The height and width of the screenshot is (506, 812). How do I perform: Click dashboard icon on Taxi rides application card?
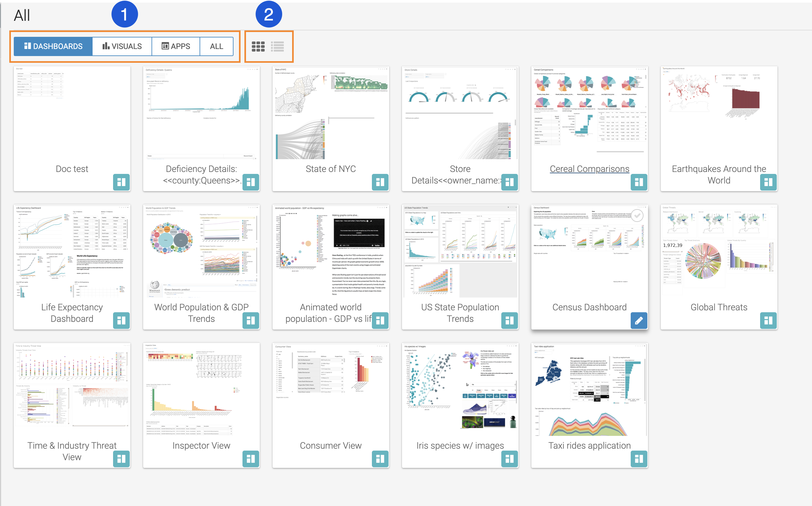[x=639, y=459]
